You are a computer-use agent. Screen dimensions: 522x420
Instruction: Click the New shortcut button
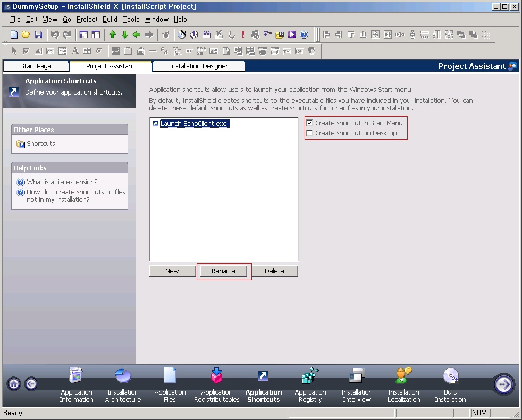(x=172, y=271)
